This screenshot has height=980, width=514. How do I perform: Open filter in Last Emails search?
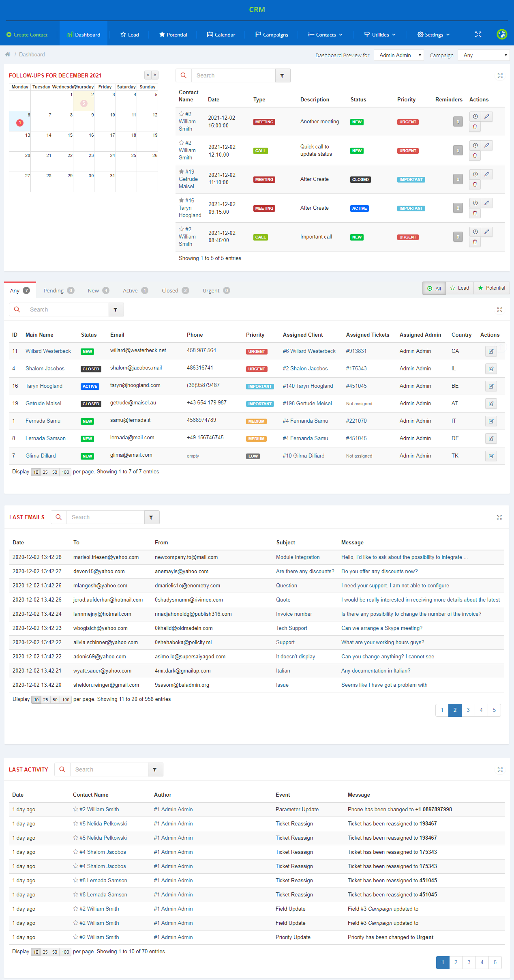(152, 517)
